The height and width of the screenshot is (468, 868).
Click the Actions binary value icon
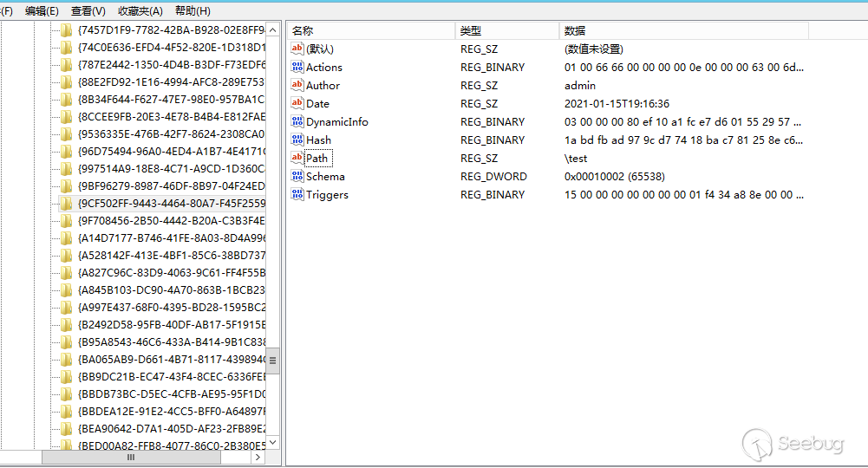(297, 67)
